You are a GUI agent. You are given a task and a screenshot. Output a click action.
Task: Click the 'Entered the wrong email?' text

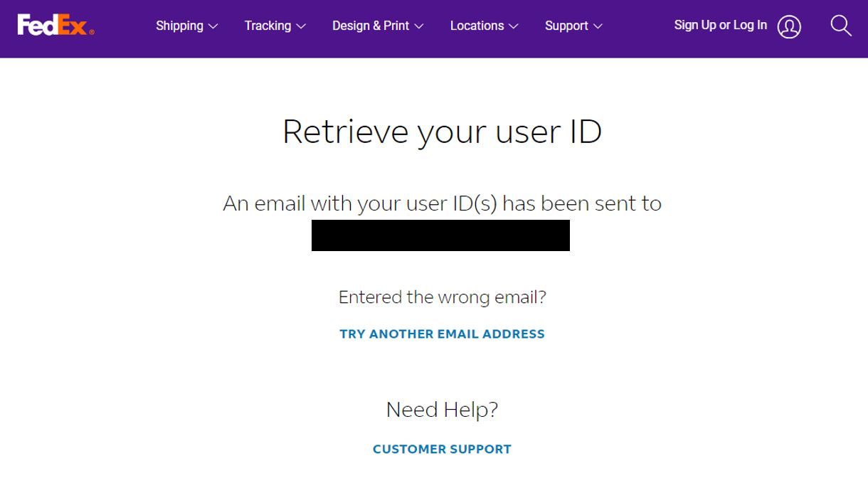pos(443,297)
